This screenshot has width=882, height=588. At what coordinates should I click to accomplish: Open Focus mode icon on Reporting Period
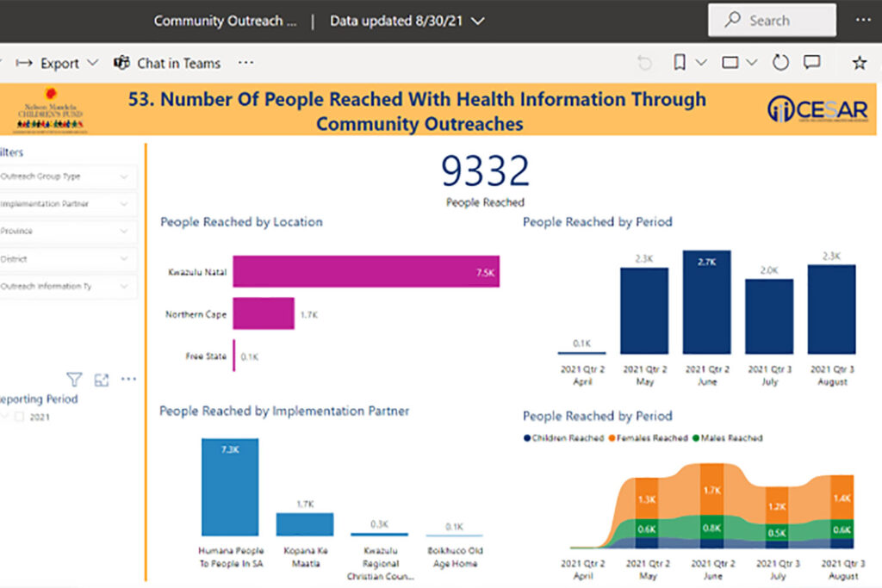[x=102, y=380]
